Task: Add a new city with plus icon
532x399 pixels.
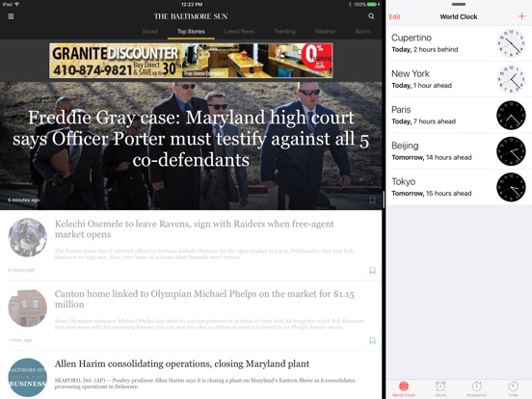Action: 521,16
